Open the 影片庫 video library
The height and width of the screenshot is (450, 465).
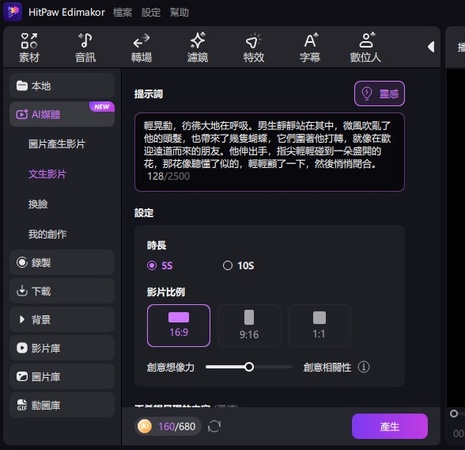62,348
